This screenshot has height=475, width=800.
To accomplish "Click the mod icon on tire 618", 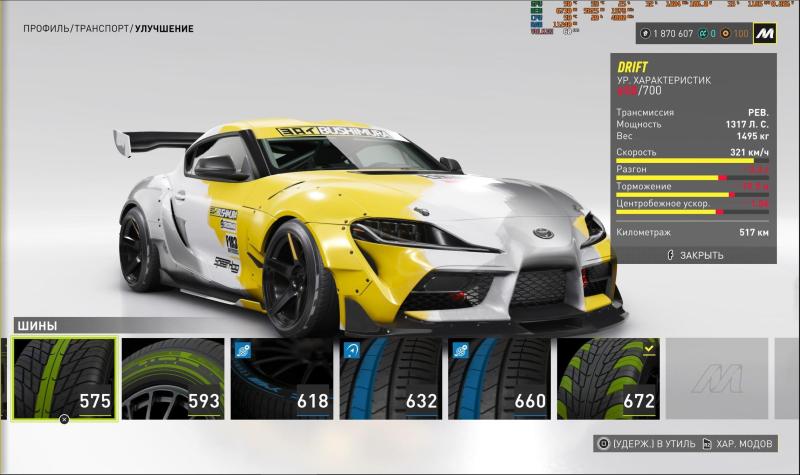I will [x=241, y=349].
